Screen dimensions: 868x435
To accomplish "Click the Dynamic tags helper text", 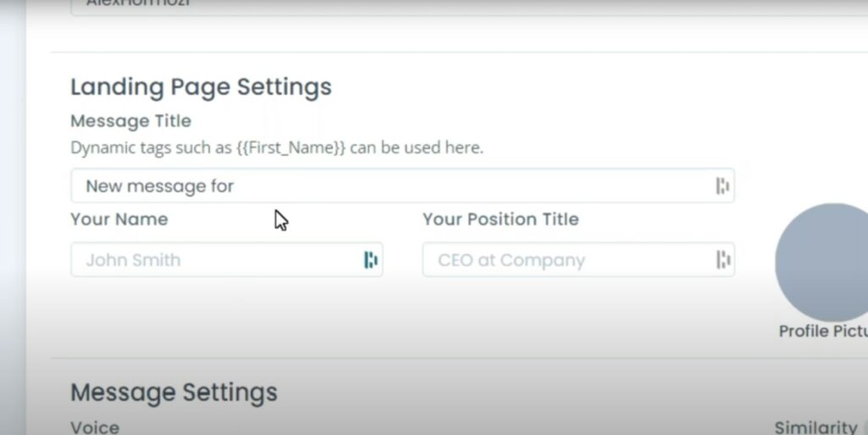I will coord(277,148).
